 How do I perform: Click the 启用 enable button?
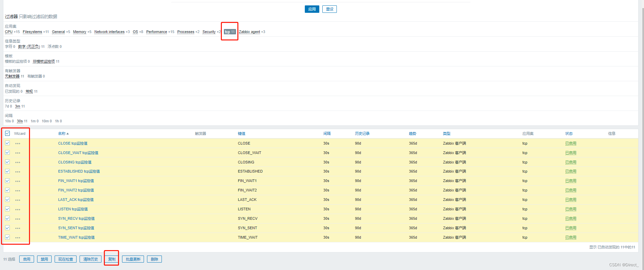pyautogui.click(x=27, y=259)
